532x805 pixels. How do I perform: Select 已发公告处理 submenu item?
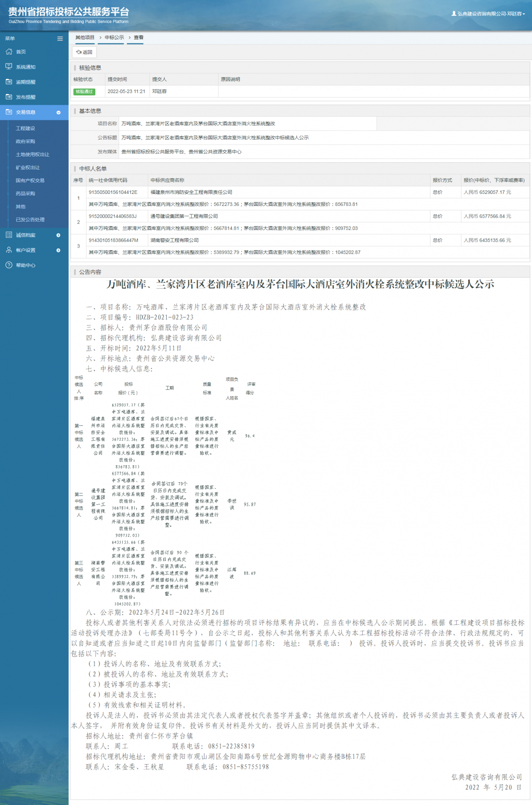click(x=30, y=220)
